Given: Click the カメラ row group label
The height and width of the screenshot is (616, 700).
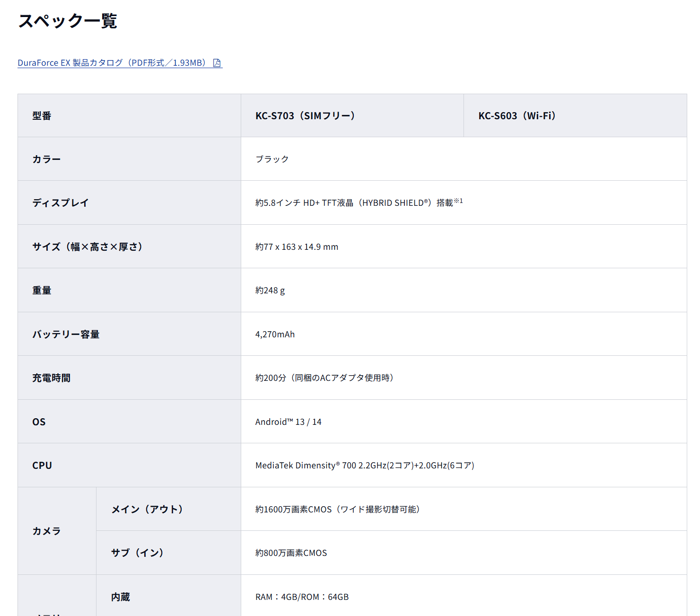Looking at the screenshot, I should click(x=46, y=531).
